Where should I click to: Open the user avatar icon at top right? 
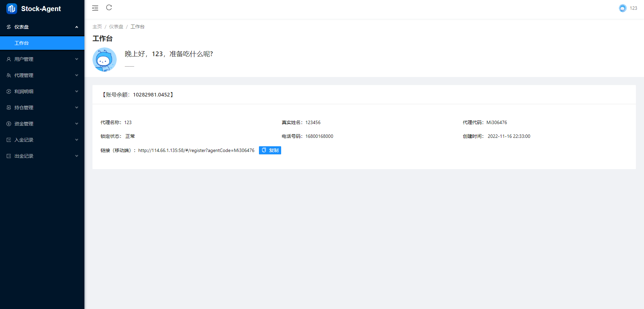click(622, 8)
